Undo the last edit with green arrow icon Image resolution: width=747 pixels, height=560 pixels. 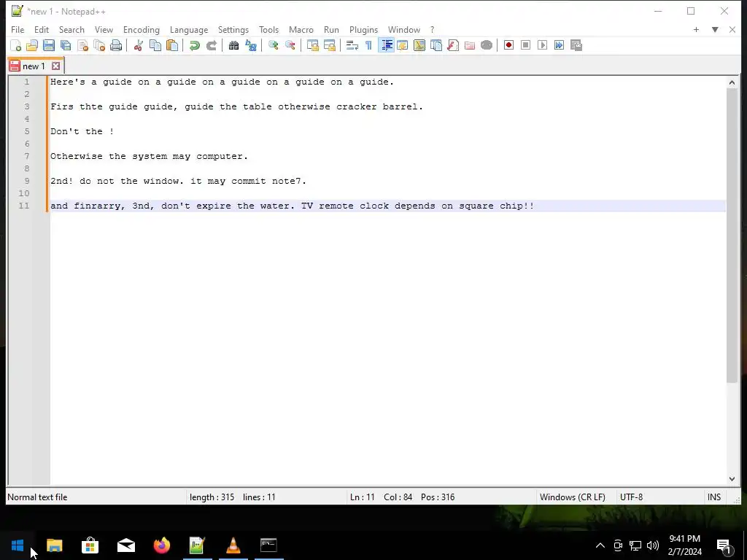pos(194,45)
